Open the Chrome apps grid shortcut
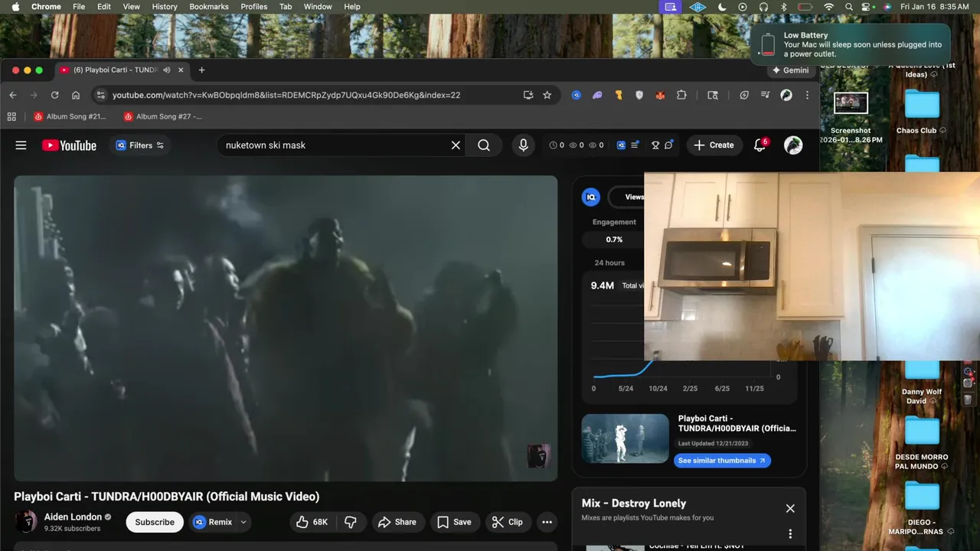 click(x=11, y=116)
